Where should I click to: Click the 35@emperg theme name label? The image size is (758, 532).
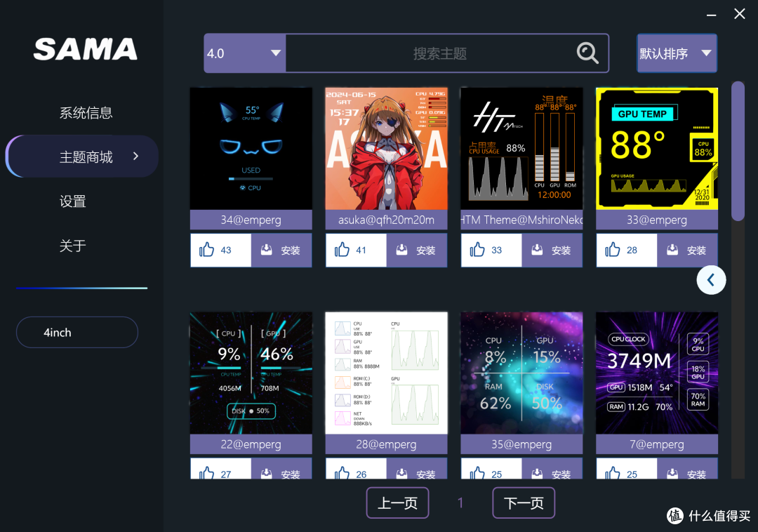click(x=521, y=444)
